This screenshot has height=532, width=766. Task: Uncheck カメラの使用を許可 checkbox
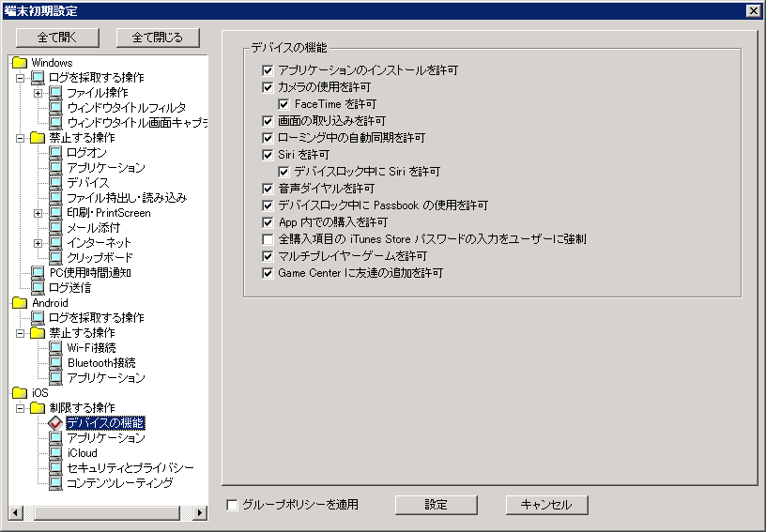(x=268, y=87)
